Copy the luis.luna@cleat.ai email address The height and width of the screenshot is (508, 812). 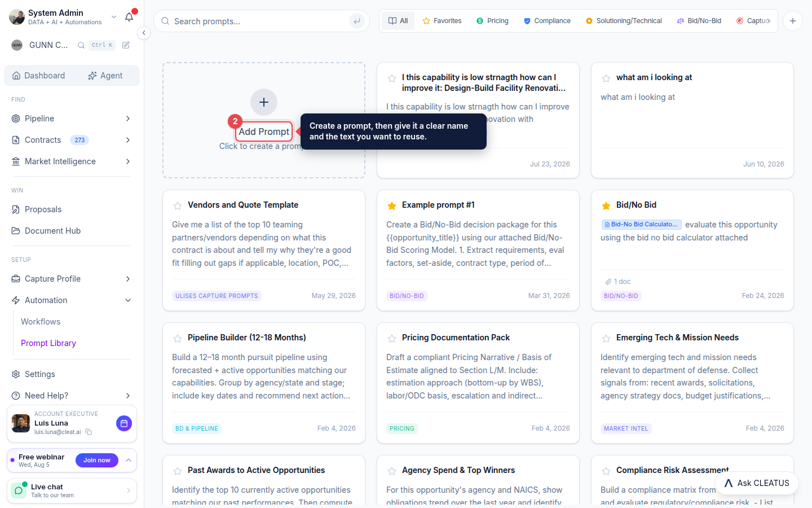(89, 432)
